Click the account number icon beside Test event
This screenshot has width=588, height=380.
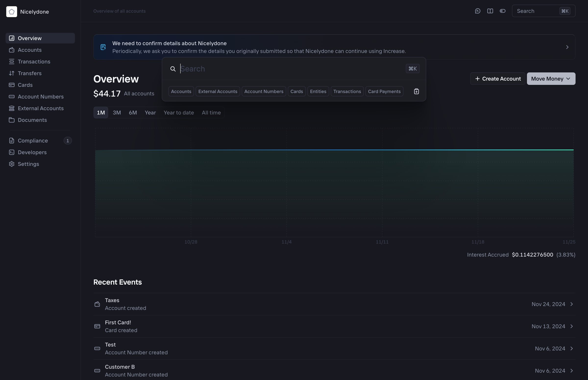pyautogui.click(x=97, y=348)
